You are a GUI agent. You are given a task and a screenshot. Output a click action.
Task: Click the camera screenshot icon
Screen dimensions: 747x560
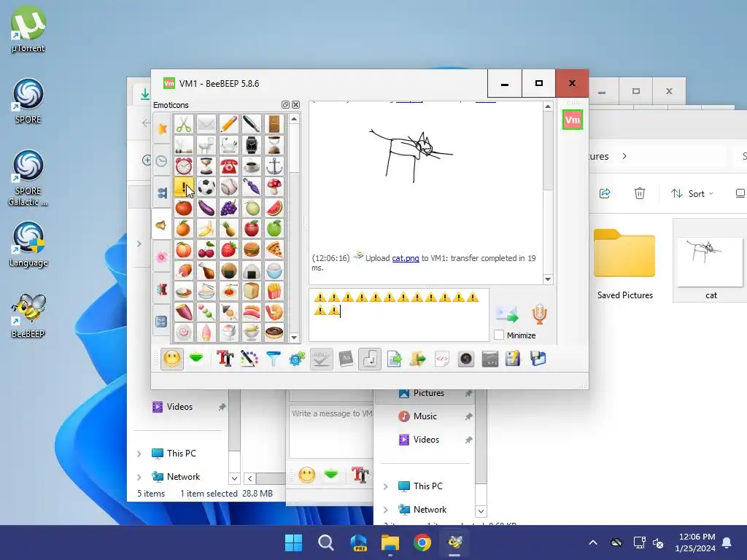[466, 359]
